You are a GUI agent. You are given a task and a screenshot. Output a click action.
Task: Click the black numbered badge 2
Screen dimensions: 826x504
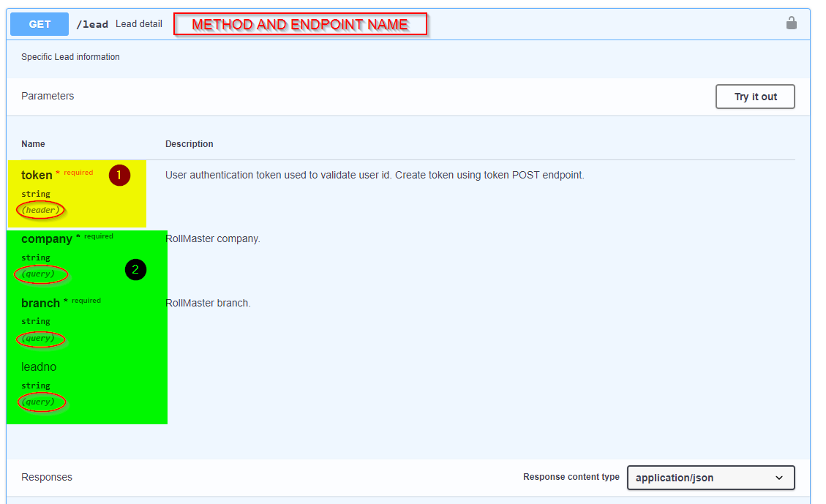click(x=135, y=269)
